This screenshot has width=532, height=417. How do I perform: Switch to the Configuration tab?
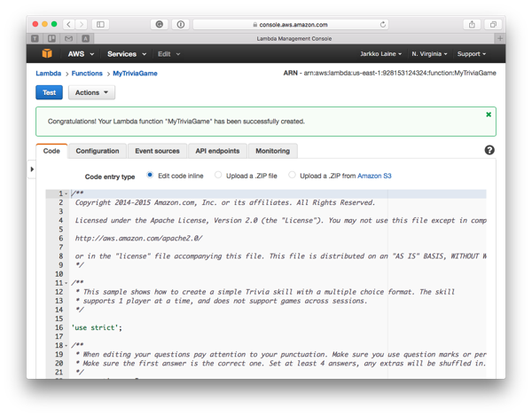[98, 151]
